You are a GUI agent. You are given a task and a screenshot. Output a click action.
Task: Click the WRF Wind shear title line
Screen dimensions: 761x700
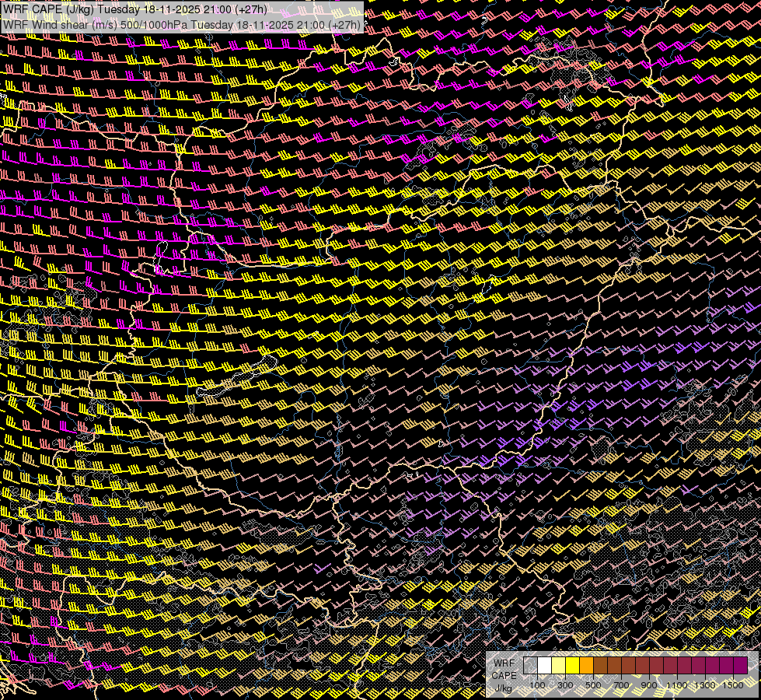[x=182, y=25]
